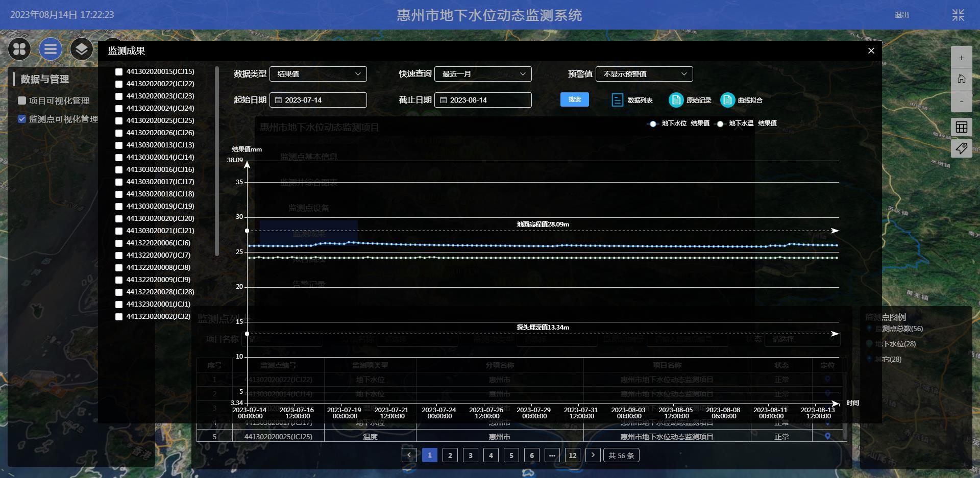Click the four-dot grid menu icon

(19, 49)
